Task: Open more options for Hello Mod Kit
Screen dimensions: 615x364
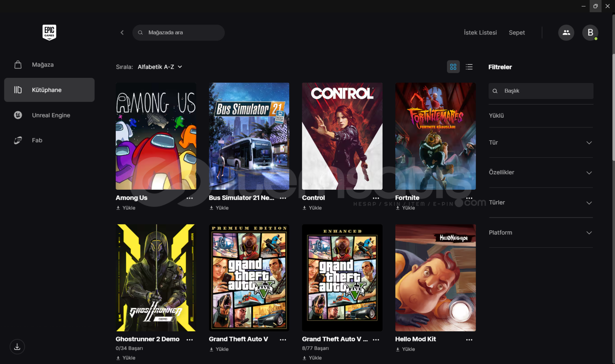Action: 469,340
